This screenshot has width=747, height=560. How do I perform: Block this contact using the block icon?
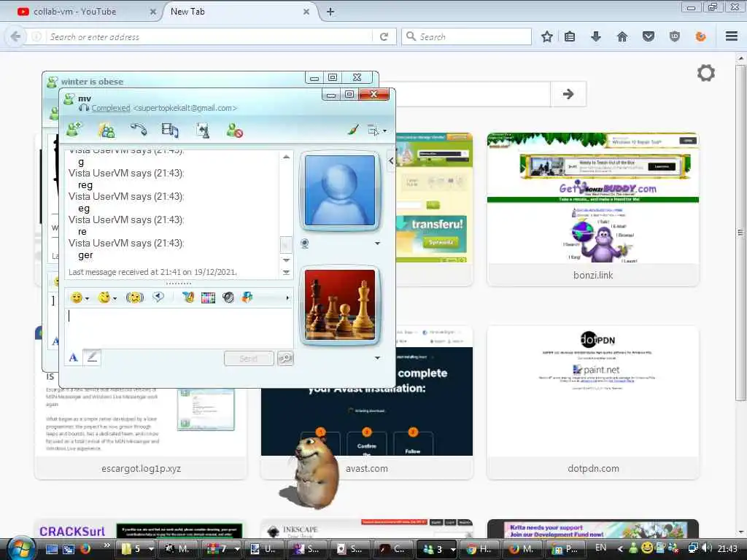point(234,130)
